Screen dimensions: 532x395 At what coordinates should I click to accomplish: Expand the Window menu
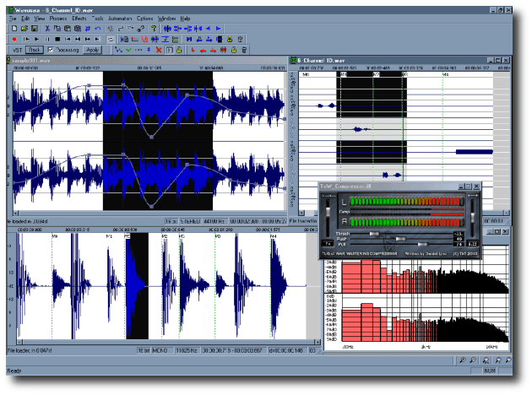pos(167,18)
